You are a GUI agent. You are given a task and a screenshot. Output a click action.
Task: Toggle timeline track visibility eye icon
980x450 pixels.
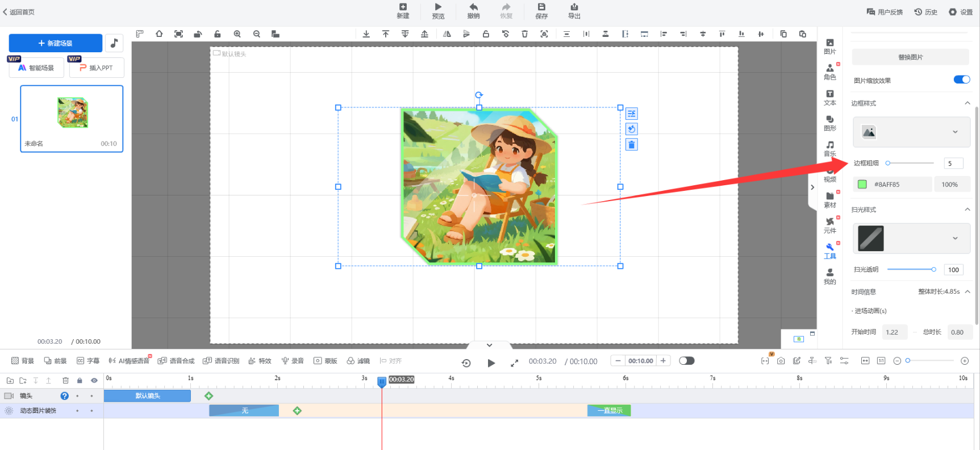point(94,381)
